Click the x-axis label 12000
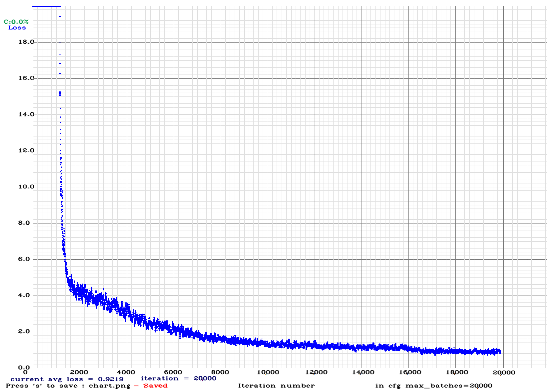This screenshot has width=553, height=392. pos(316,372)
